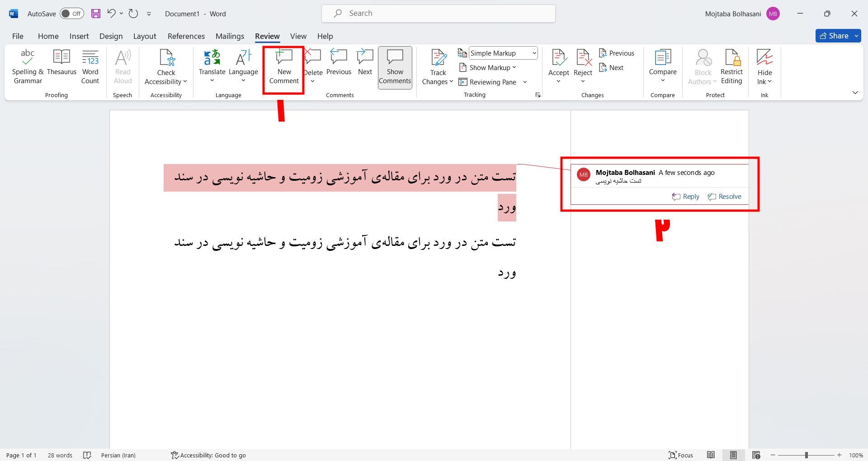Start Read Aloud
Viewport: 868px width, 461px height.
point(122,66)
